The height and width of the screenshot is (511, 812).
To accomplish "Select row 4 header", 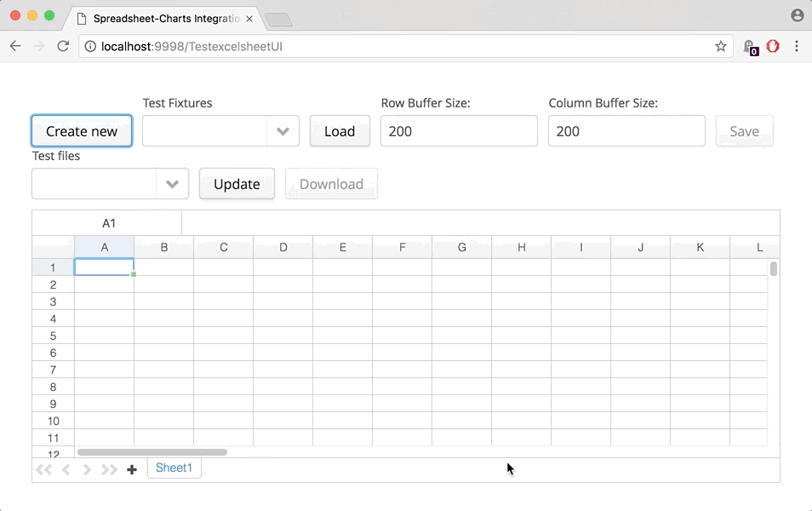I will (53, 319).
